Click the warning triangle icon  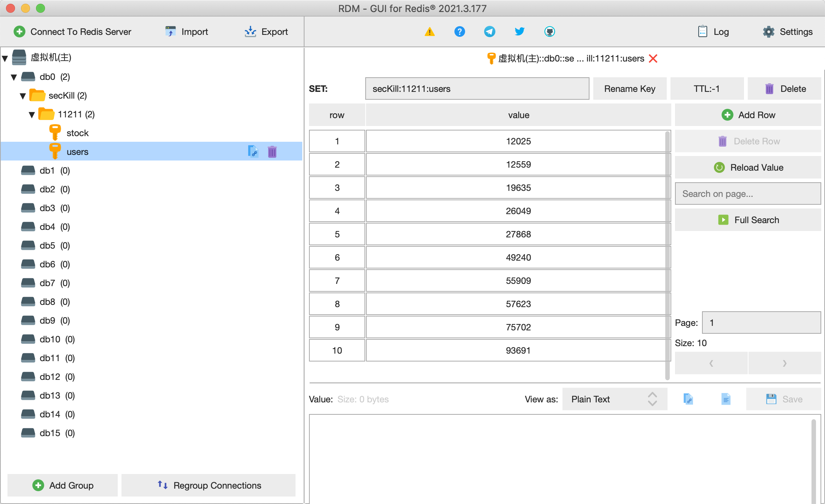(429, 32)
